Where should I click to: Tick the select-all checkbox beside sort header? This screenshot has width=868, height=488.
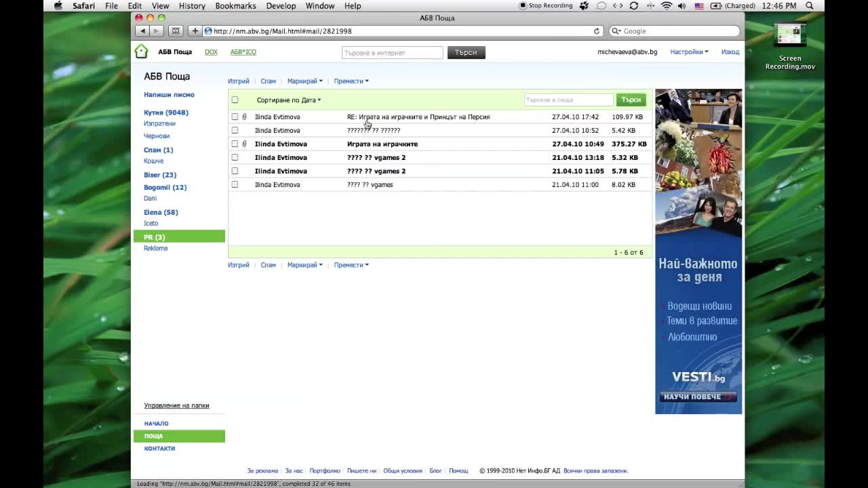[x=235, y=100]
